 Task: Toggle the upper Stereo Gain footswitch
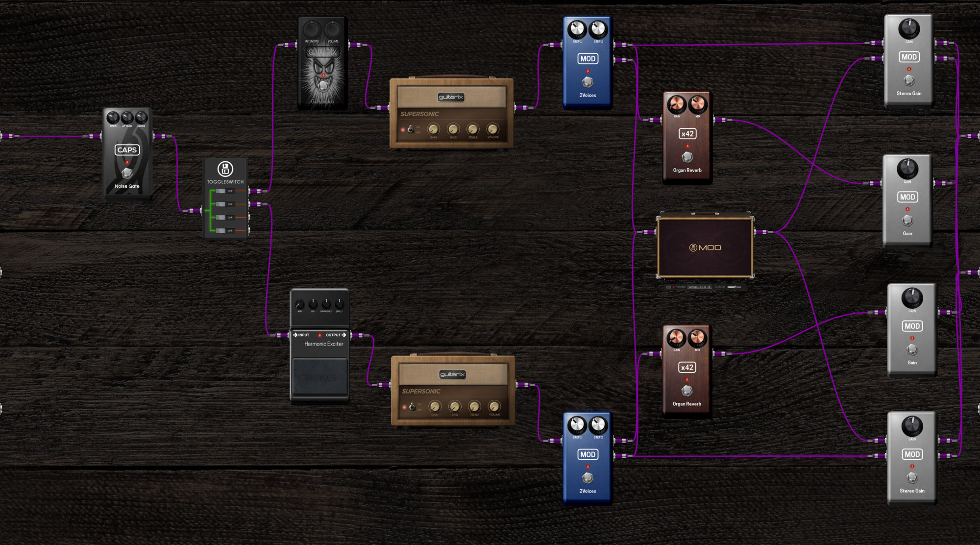tap(909, 80)
